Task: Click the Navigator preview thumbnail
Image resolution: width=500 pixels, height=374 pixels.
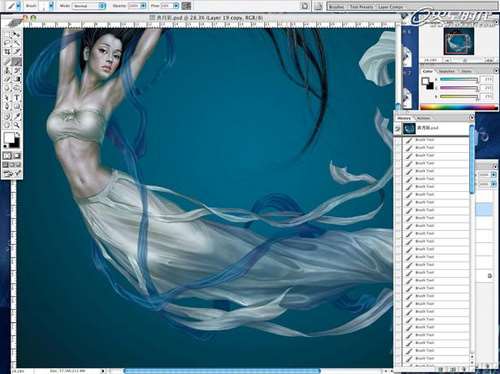Action: tap(459, 41)
